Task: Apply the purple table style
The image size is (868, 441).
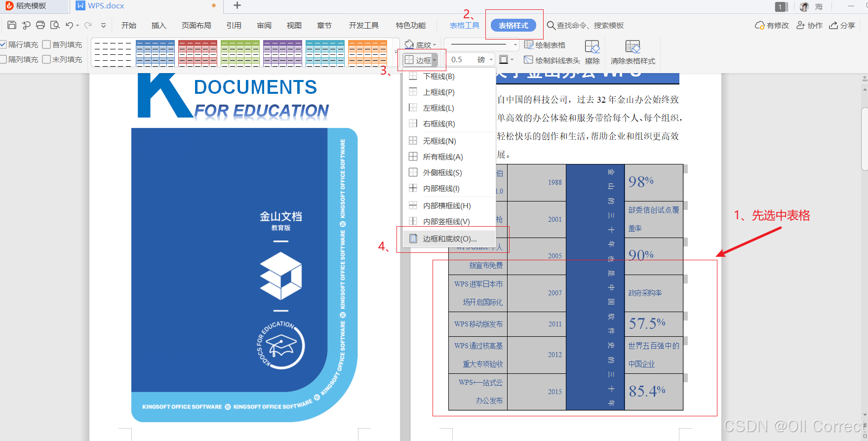Action: click(x=282, y=53)
